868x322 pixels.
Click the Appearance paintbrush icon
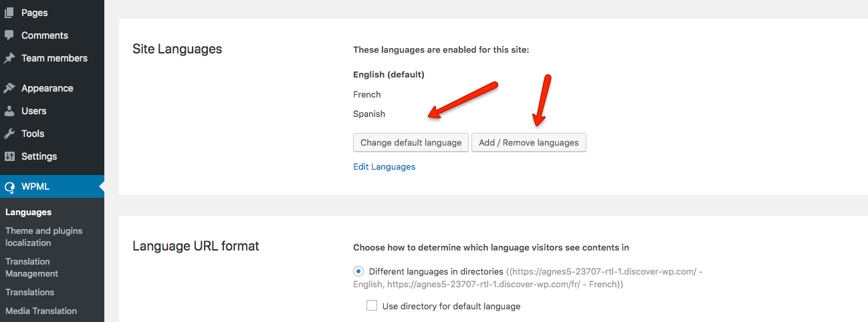click(x=9, y=88)
